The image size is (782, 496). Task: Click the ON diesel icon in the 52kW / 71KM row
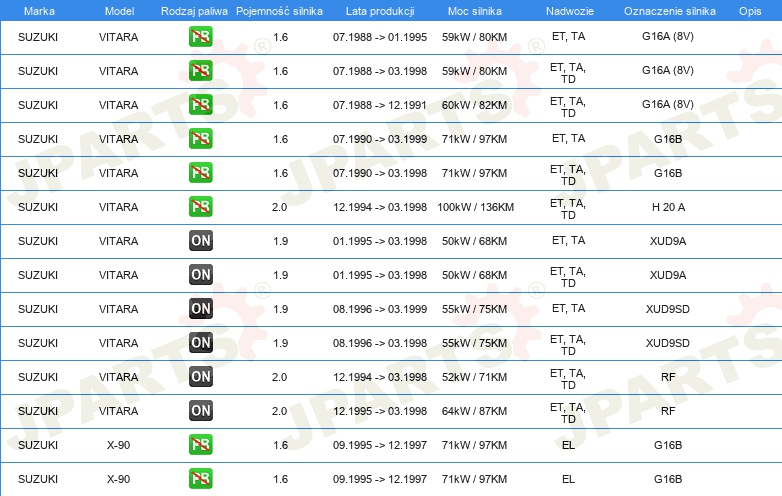(x=200, y=376)
